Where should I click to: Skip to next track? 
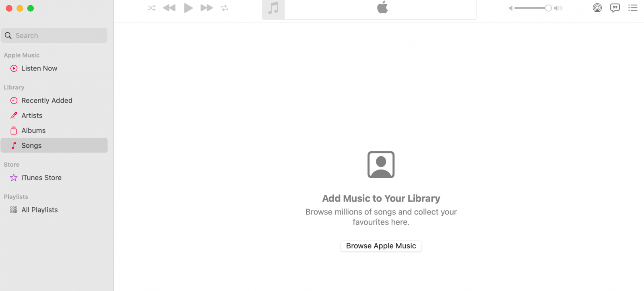click(206, 8)
